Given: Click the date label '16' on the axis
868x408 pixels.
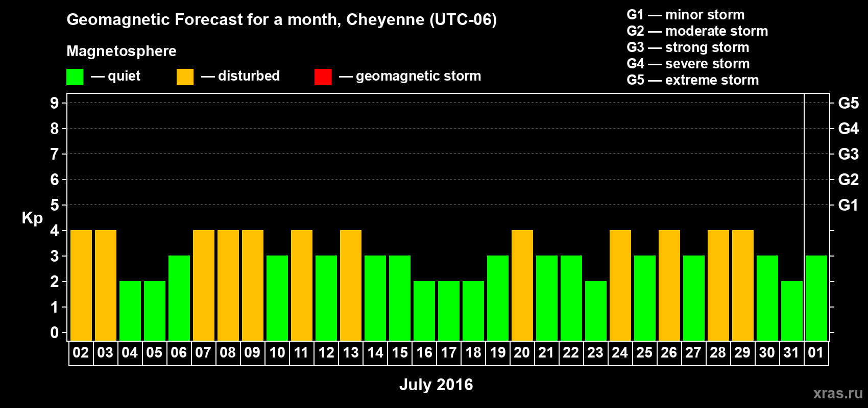Looking at the screenshot, I should click(424, 352).
